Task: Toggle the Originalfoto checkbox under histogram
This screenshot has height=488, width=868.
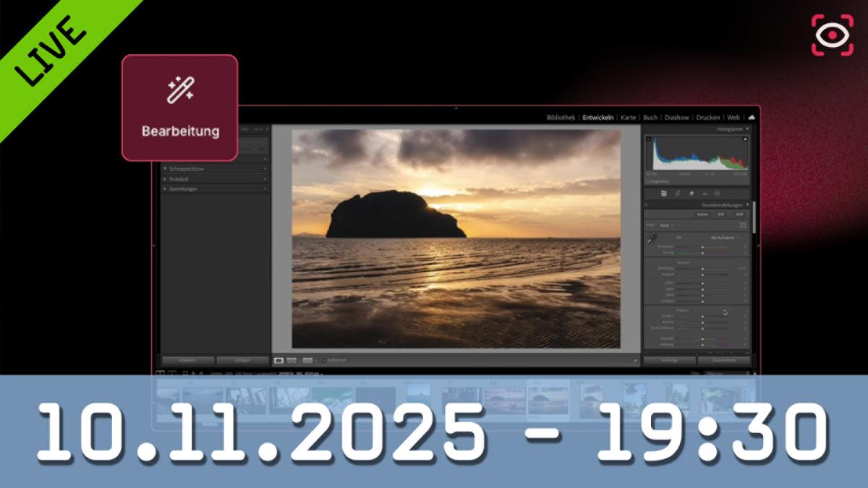Action: [x=648, y=181]
